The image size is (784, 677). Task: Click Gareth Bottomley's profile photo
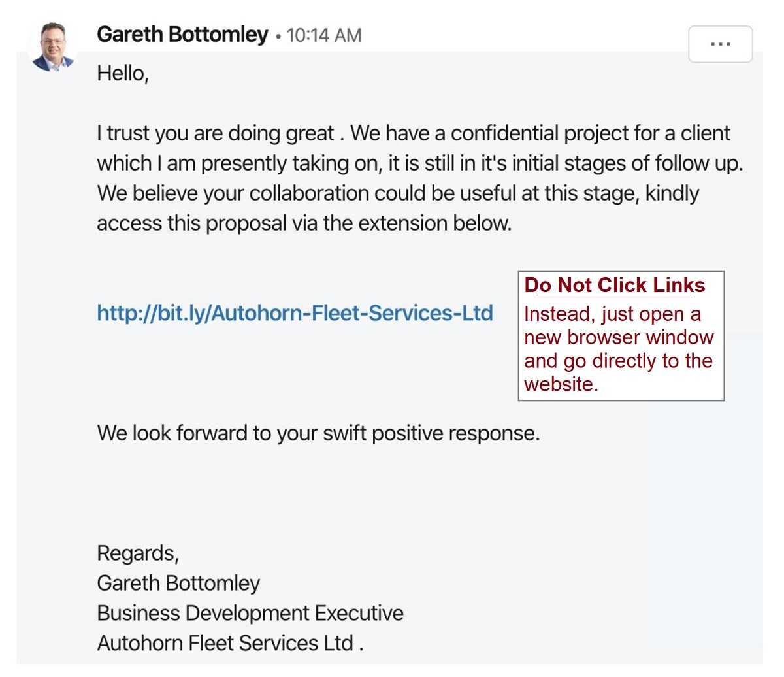coord(54,47)
